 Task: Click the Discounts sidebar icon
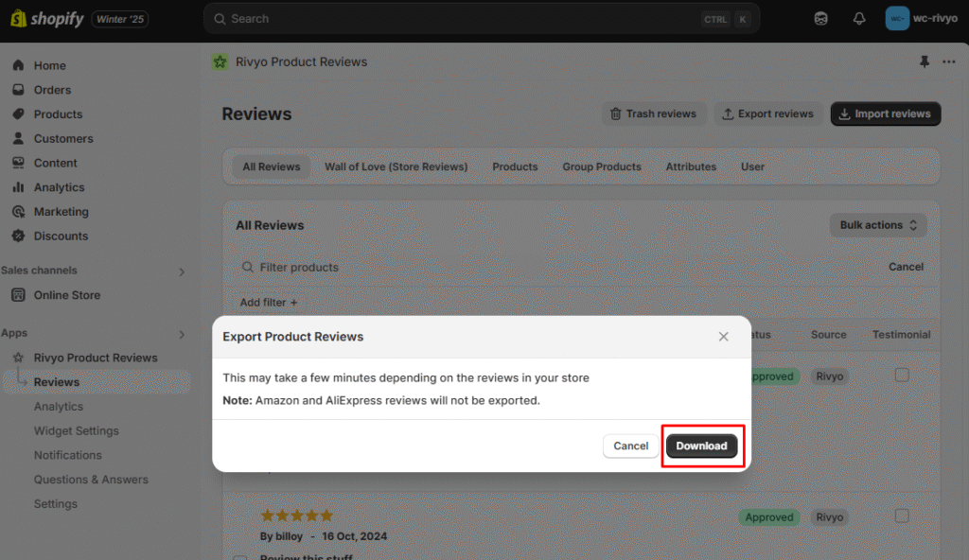(18, 236)
